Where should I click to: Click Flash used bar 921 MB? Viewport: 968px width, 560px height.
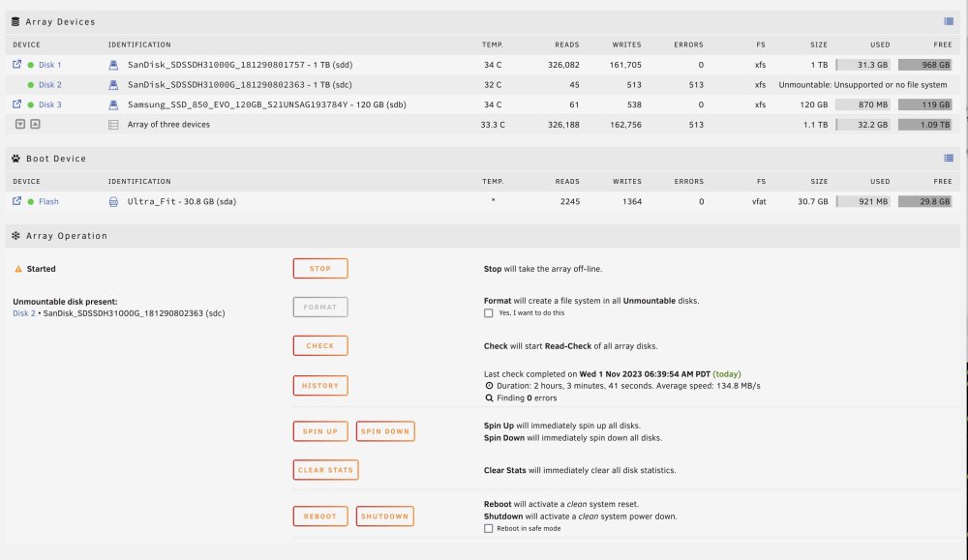tap(863, 202)
